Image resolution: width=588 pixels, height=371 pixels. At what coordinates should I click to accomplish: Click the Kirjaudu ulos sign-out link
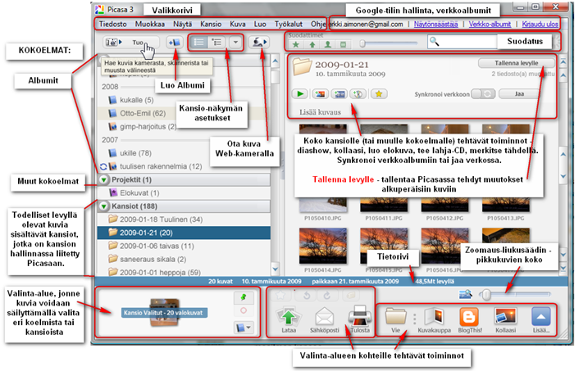(x=540, y=25)
